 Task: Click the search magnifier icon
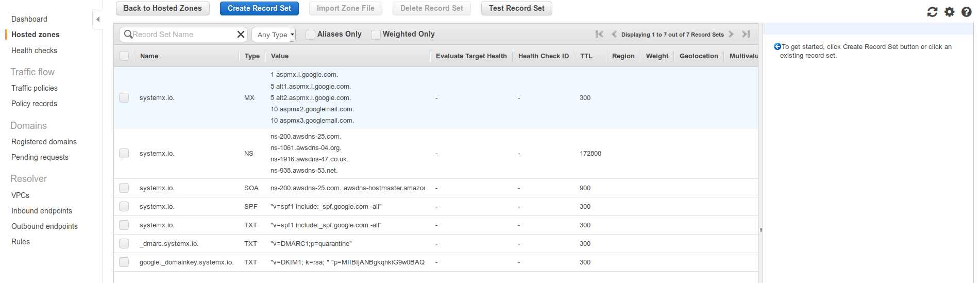[128, 35]
